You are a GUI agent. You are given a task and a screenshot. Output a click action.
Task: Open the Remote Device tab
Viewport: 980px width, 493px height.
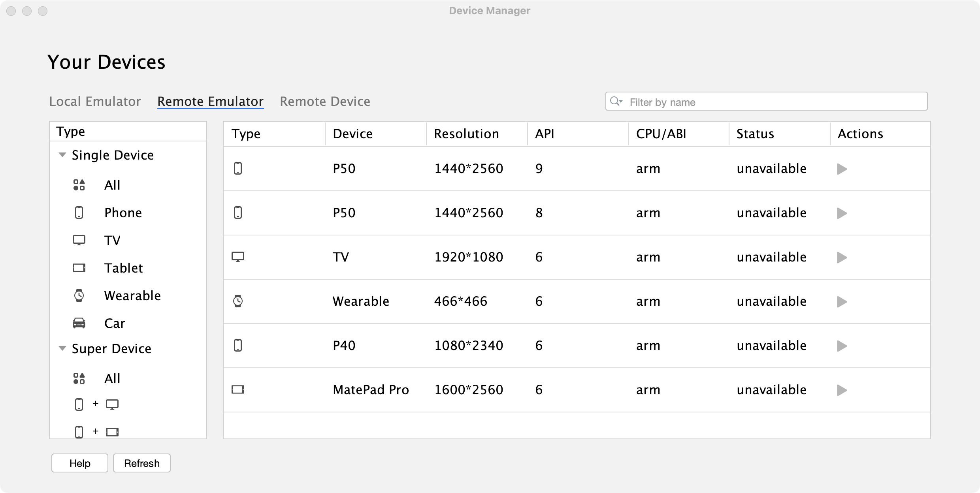pyautogui.click(x=325, y=102)
